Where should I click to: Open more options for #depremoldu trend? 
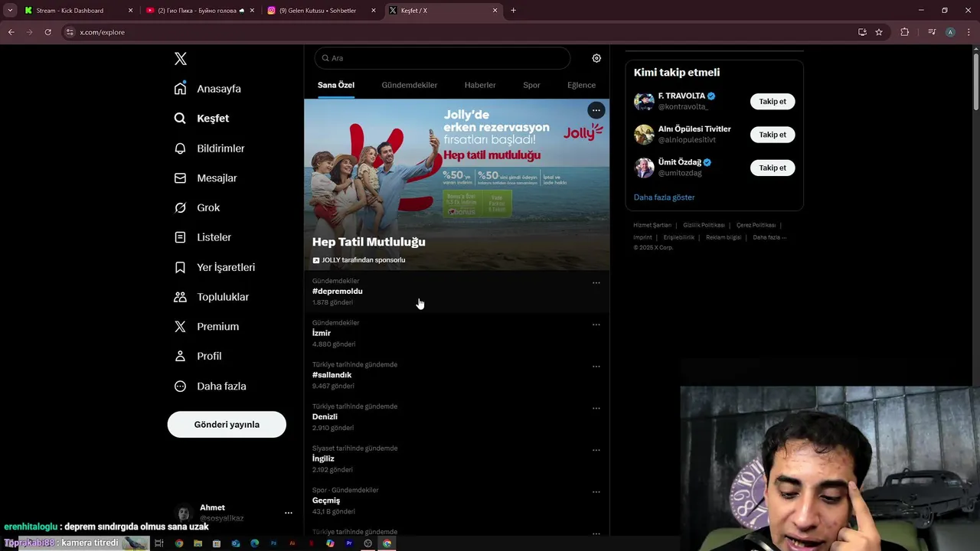(x=596, y=283)
